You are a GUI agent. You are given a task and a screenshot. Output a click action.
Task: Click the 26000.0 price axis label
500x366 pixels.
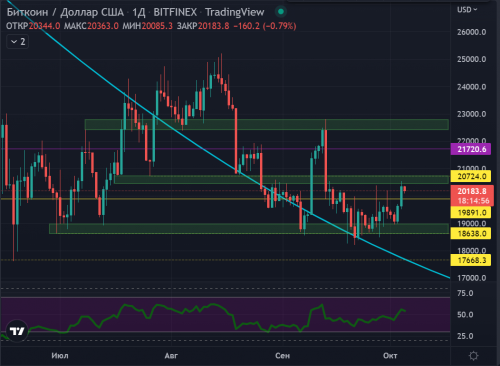(471, 32)
